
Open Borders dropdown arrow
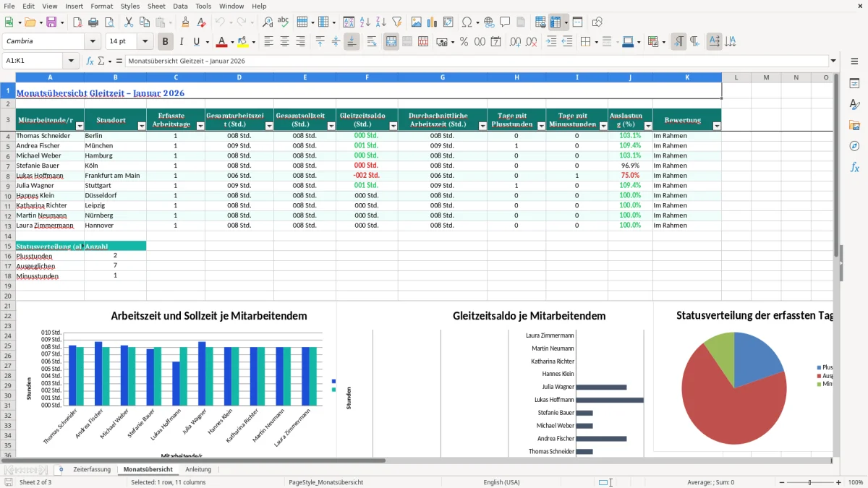tap(595, 42)
